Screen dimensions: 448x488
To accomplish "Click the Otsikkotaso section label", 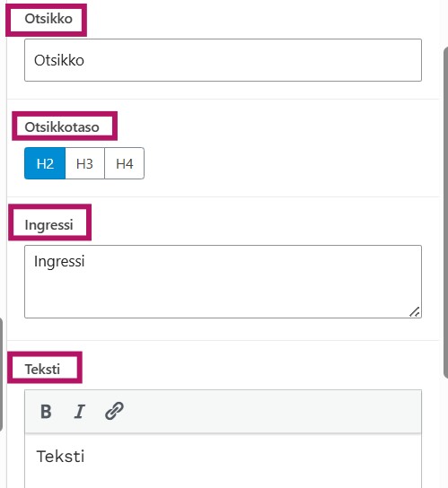I will [62, 127].
